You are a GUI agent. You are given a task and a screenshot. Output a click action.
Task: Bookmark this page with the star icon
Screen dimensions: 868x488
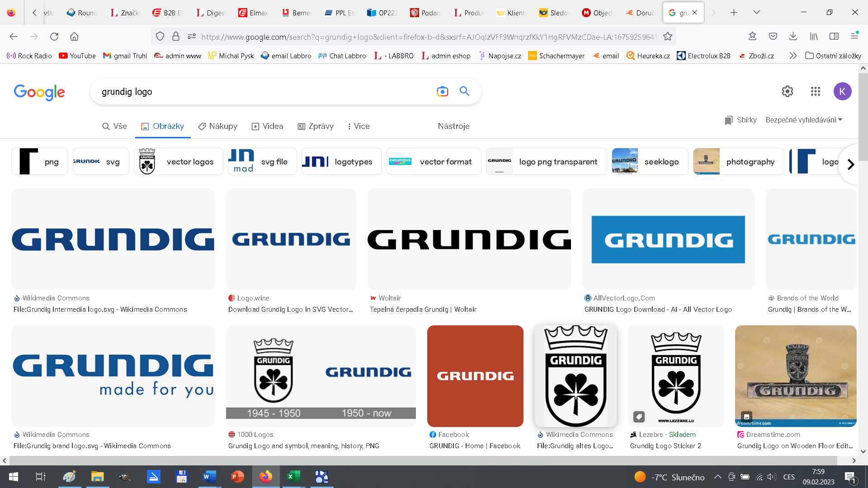[x=668, y=37]
